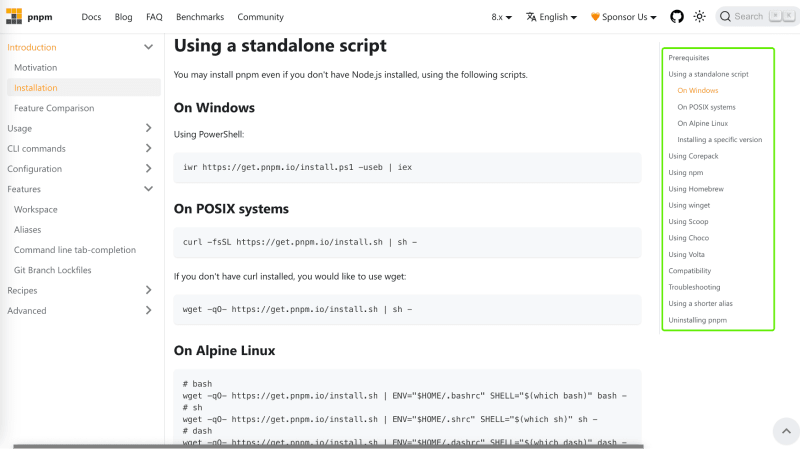The image size is (800, 449).
Task: Expand the Advanced sidebar section
Action: (x=148, y=310)
